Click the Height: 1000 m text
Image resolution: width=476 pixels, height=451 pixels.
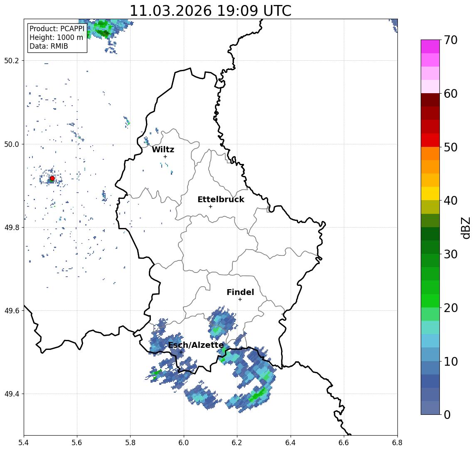point(56,37)
